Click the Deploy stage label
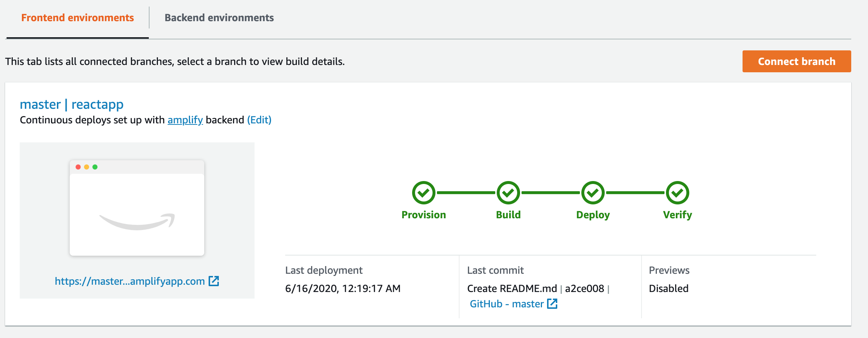The width and height of the screenshot is (868, 338). tap(593, 215)
